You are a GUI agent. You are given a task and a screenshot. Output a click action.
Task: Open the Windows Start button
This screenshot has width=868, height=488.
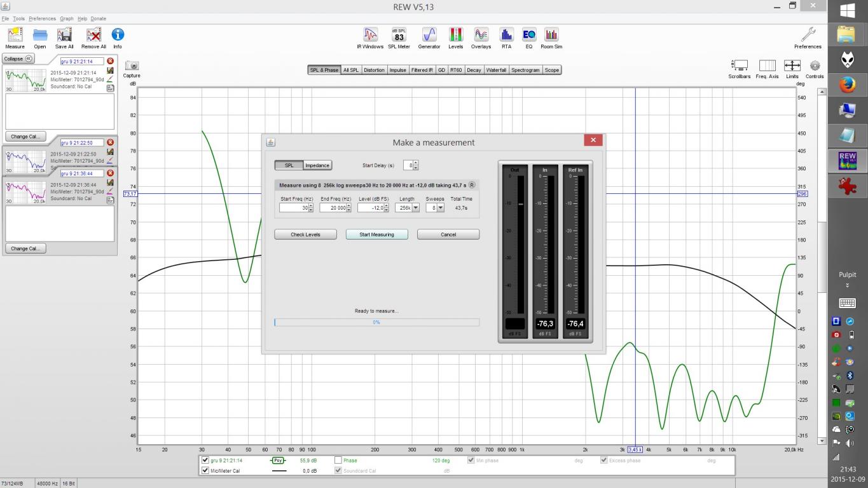click(x=848, y=10)
